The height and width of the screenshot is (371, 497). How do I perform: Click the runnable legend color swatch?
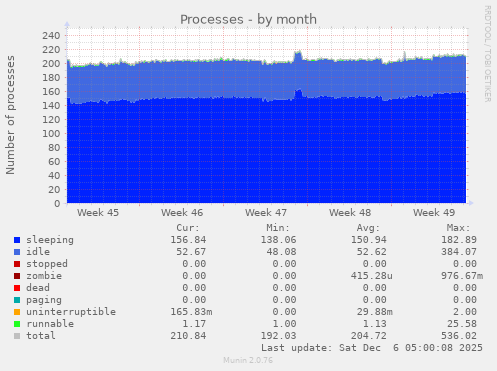pyautogui.click(x=17, y=324)
